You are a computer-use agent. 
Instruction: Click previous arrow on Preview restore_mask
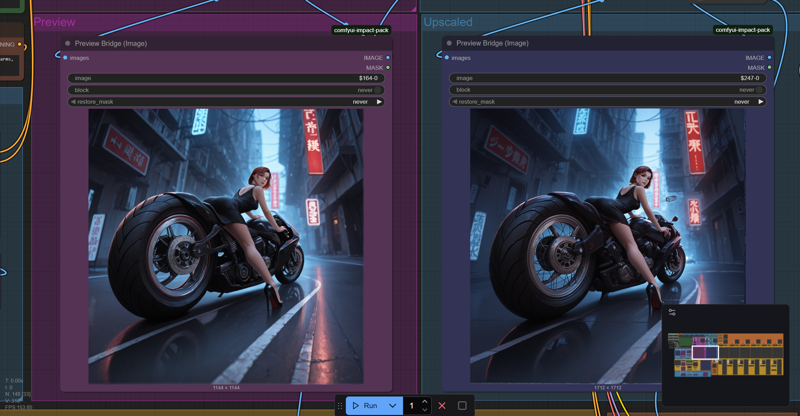click(73, 102)
